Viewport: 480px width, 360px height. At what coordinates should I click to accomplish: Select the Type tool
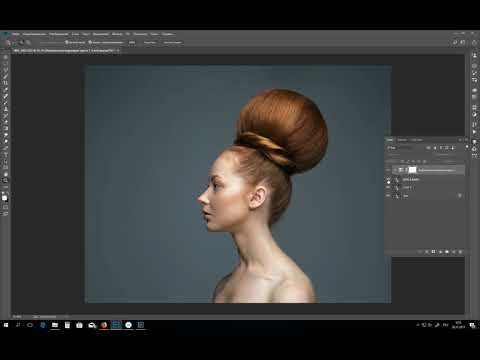[6, 155]
